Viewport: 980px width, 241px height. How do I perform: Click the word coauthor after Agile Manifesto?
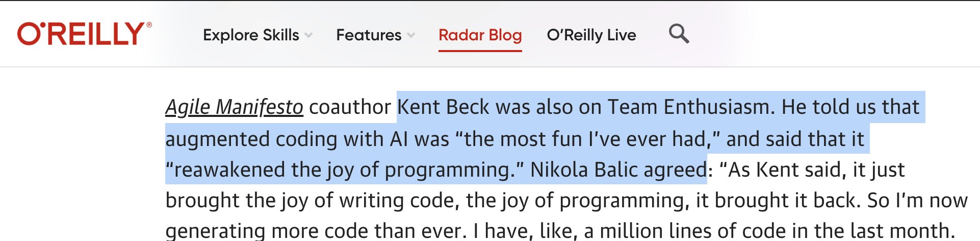(x=350, y=107)
